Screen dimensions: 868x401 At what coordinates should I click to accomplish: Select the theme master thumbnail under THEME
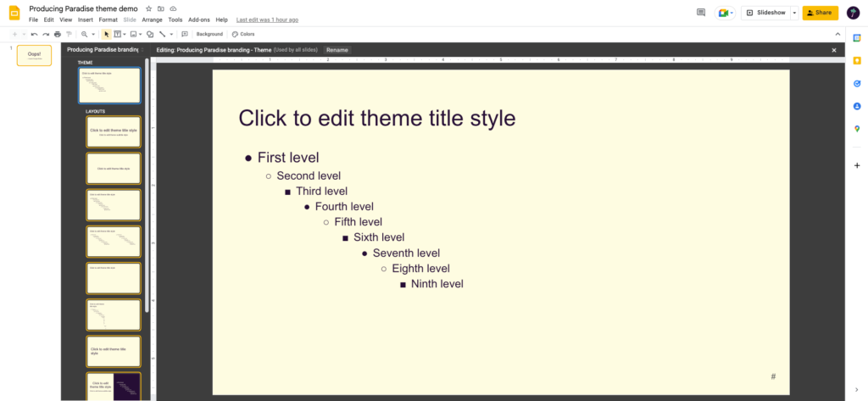pyautogui.click(x=109, y=86)
